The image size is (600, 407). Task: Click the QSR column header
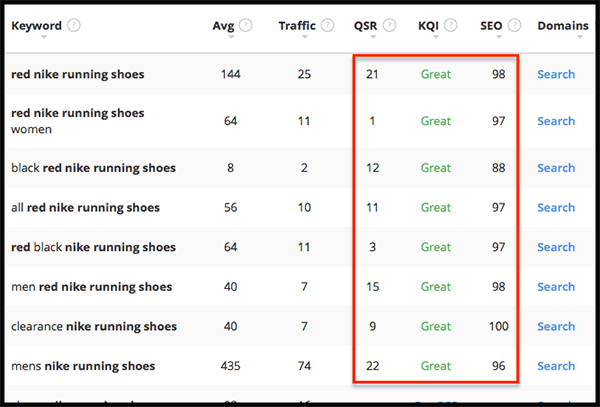[x=365, y=26]
